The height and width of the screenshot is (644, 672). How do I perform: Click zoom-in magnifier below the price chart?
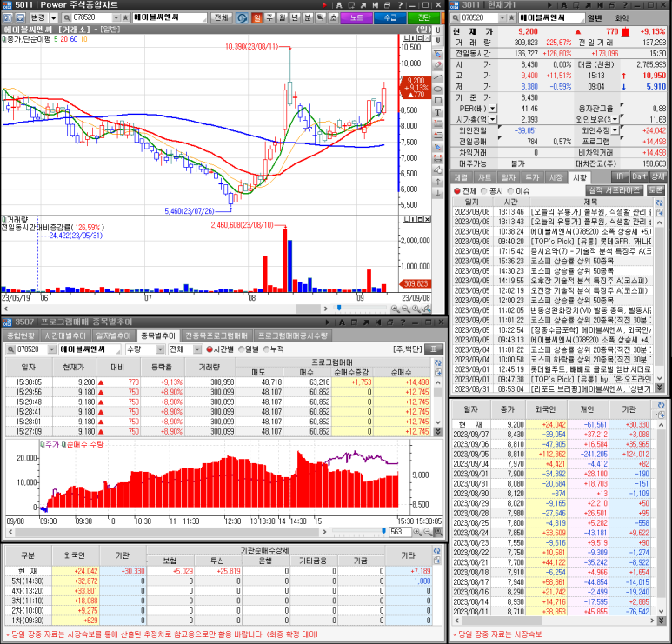[x=395, y=309]
